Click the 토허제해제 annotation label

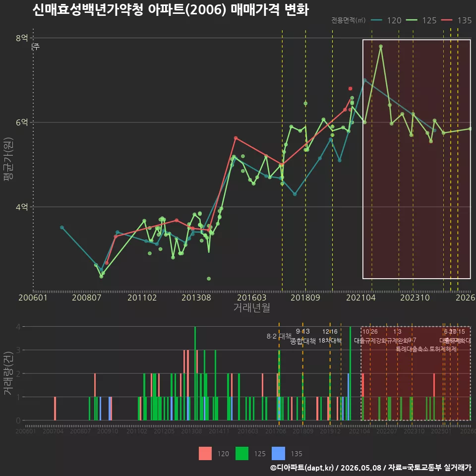coord(443,349)
